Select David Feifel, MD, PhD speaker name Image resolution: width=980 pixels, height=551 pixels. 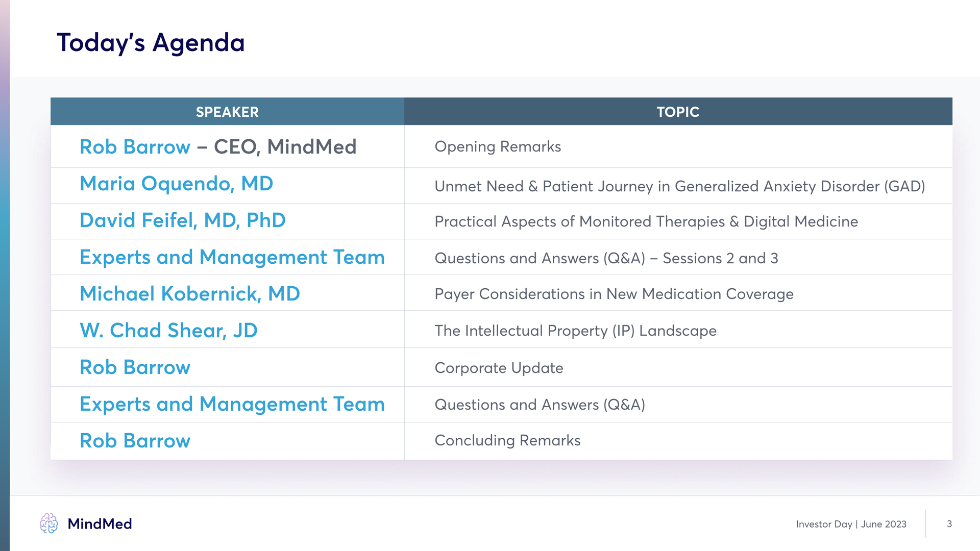point(183,220)
